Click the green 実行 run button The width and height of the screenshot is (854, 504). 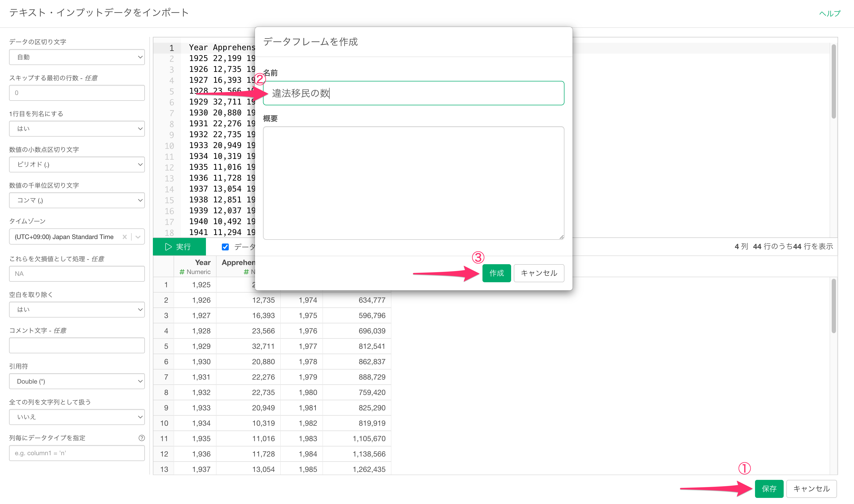pyautogui.click(x=179, y=247)
